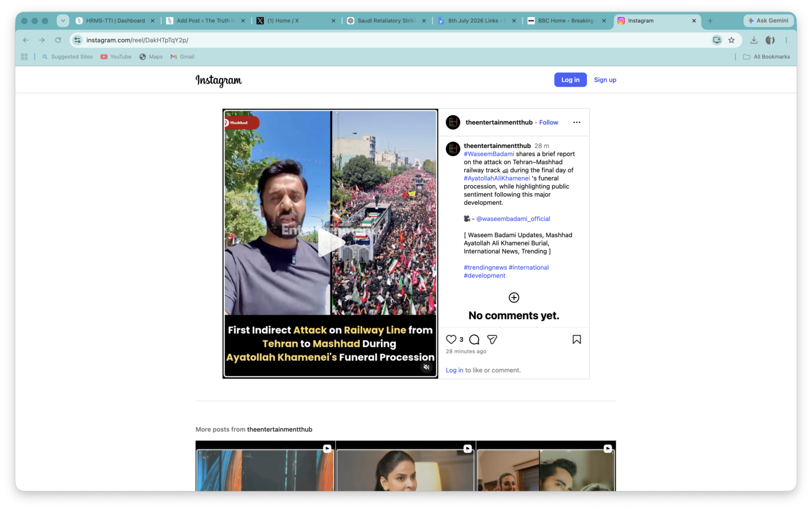Follow theentertainmenthub
The width and height of the screenshot is (812, 510).
549,122
